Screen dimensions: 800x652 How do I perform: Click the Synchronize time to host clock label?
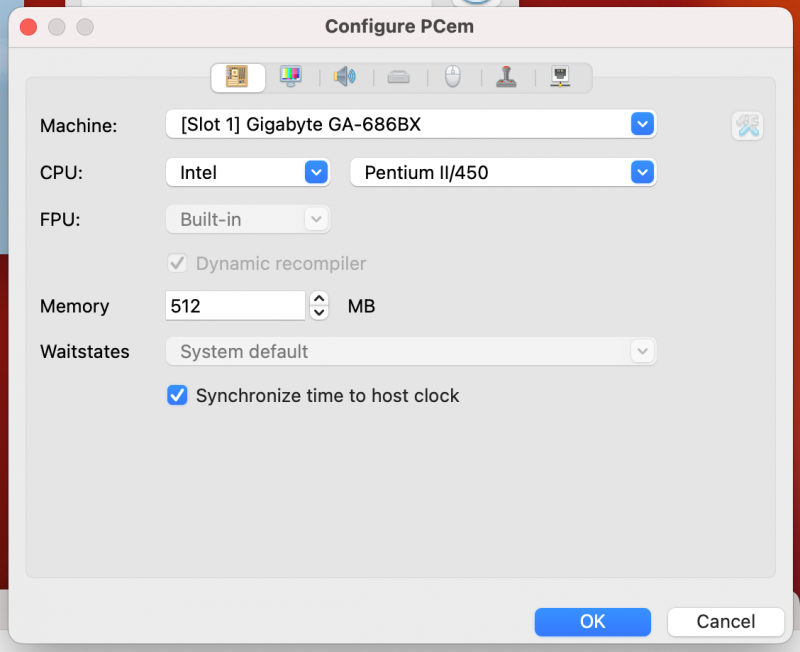tap(328, 396)
